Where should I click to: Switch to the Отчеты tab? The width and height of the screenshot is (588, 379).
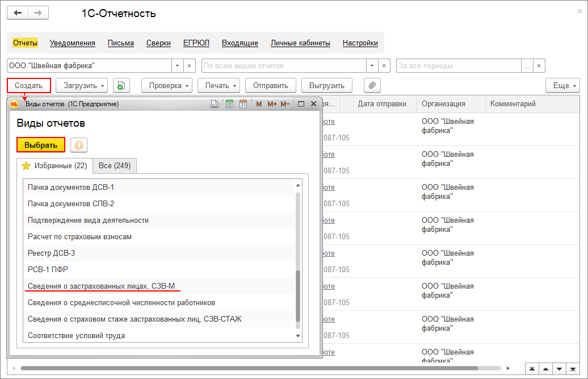tap(25, 43)
